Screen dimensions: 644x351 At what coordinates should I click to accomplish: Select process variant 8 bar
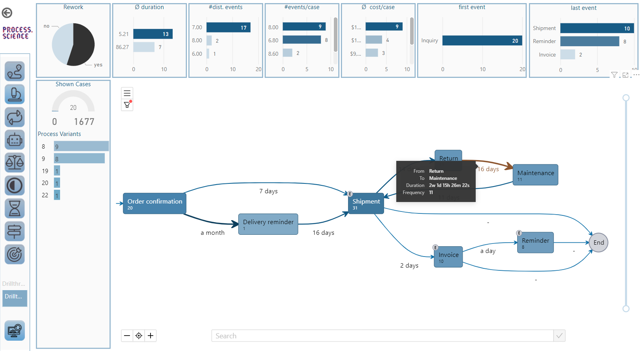[x=81, y=146]
